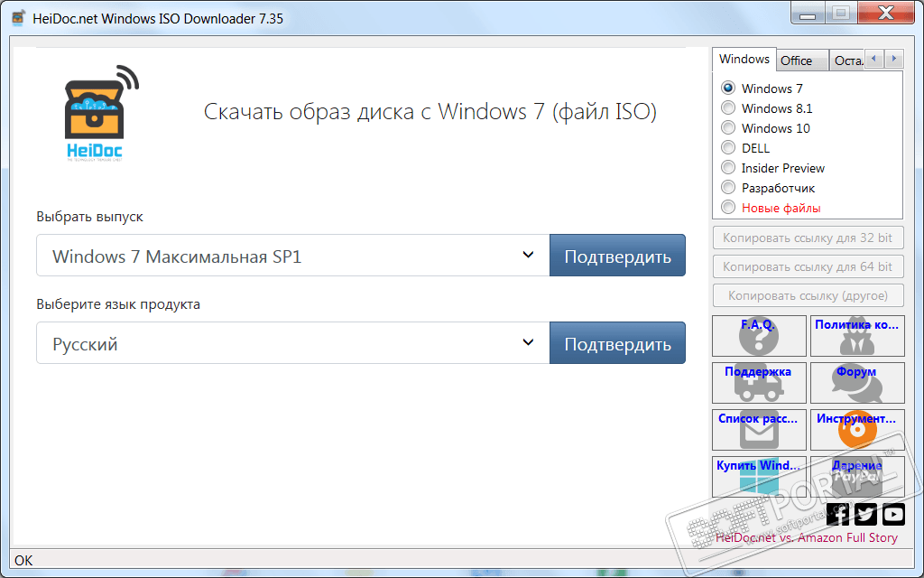Click the Выберите язык продукта label
Image resolution: width=924 pixels, height=578 pixels.
click(118, 304)
